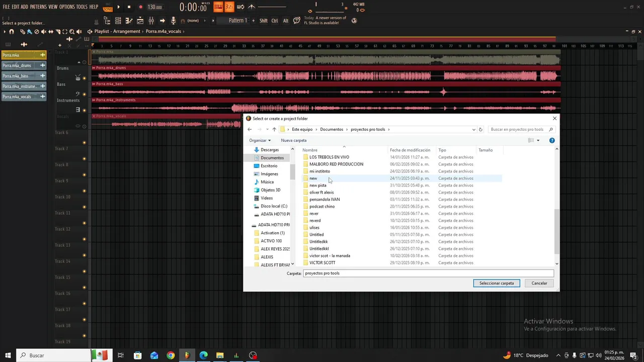Open the mixer from toolbar icon
Image resolution: width=644 pixels, height=362 pixels.
151,21
